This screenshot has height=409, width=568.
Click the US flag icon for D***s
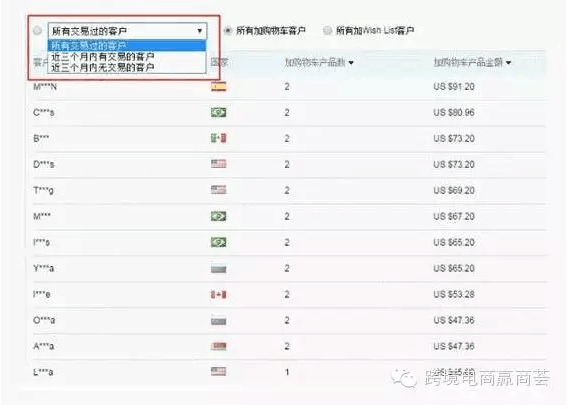218,164
